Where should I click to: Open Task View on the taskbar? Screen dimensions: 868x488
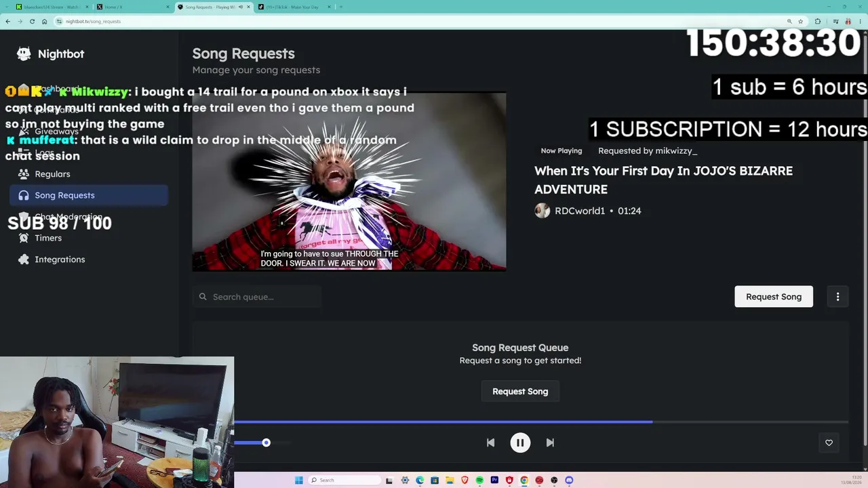pyautogui.click(x=389, y=480)
